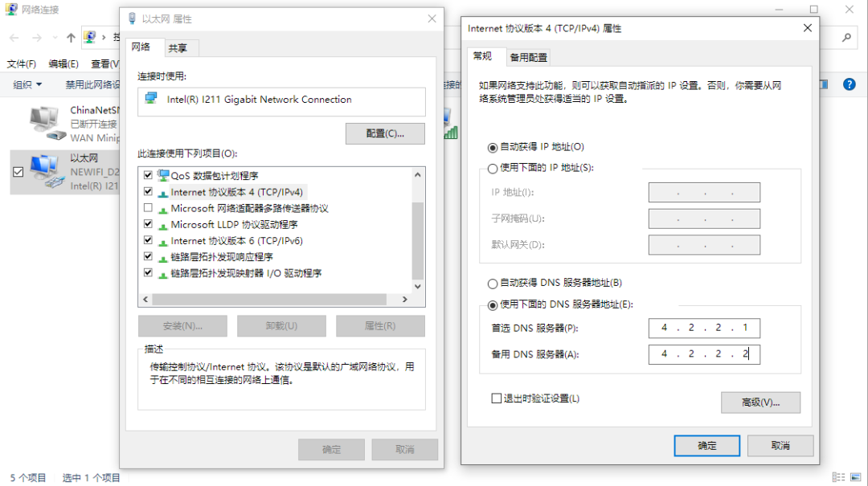Click the green icon beside TCP/IPv4 item
Screen dimensions: 868x486
point(162,193)
